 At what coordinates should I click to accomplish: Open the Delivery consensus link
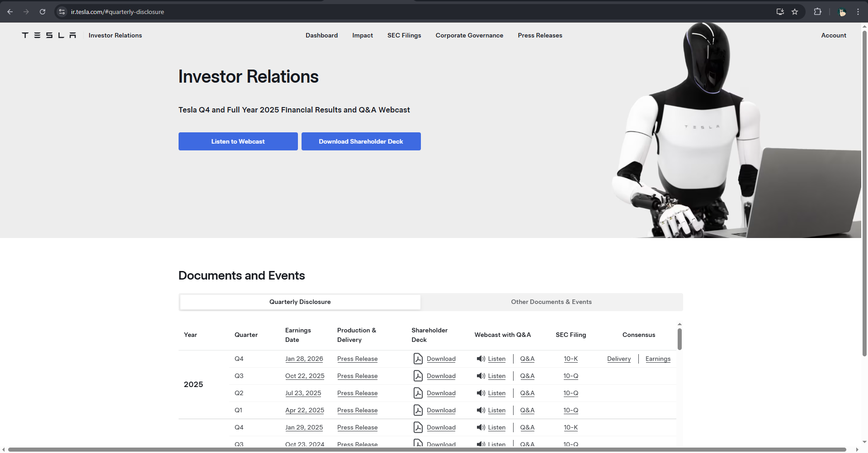(x=619, y=359)
